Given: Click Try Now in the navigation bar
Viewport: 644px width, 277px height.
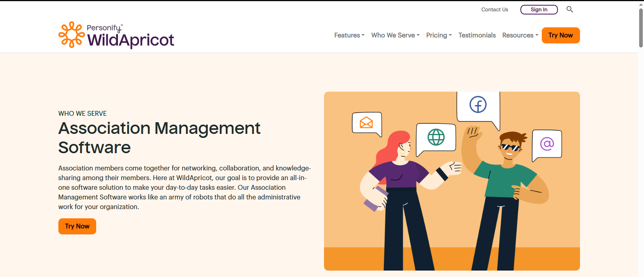Looking at the screenshot, I should [x=560, y=35].
